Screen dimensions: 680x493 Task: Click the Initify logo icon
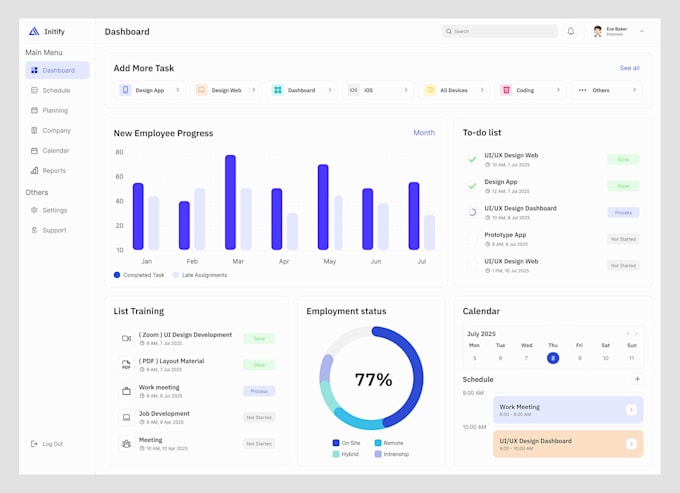(x=34, y=31)
